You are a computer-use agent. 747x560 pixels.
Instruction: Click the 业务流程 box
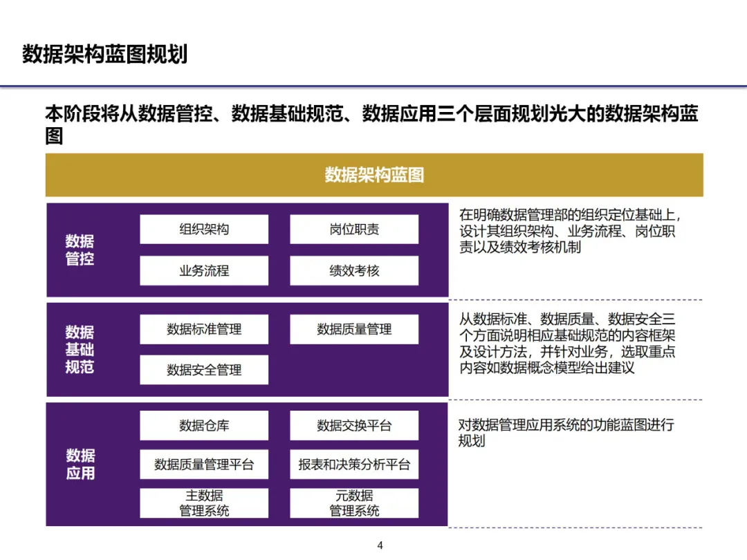tap(204, 270)
